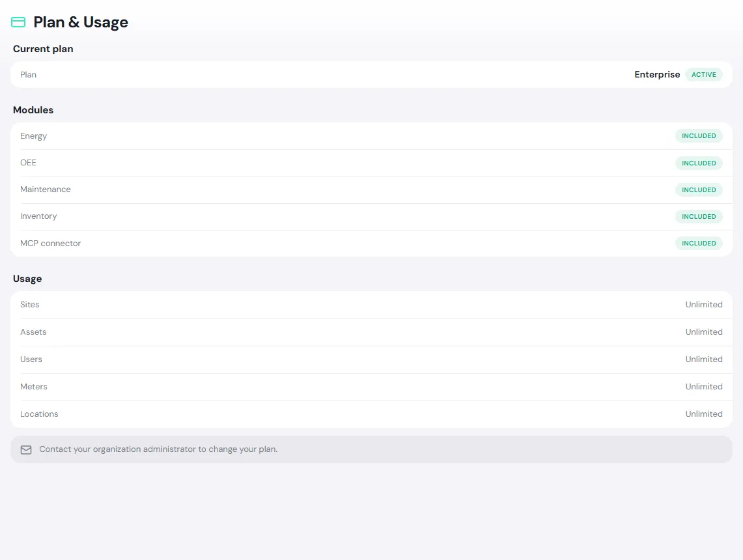Viewport: 743px width, 560px height.
Task: Click the Meters usage row label
Action: click(x=34, y=387)
